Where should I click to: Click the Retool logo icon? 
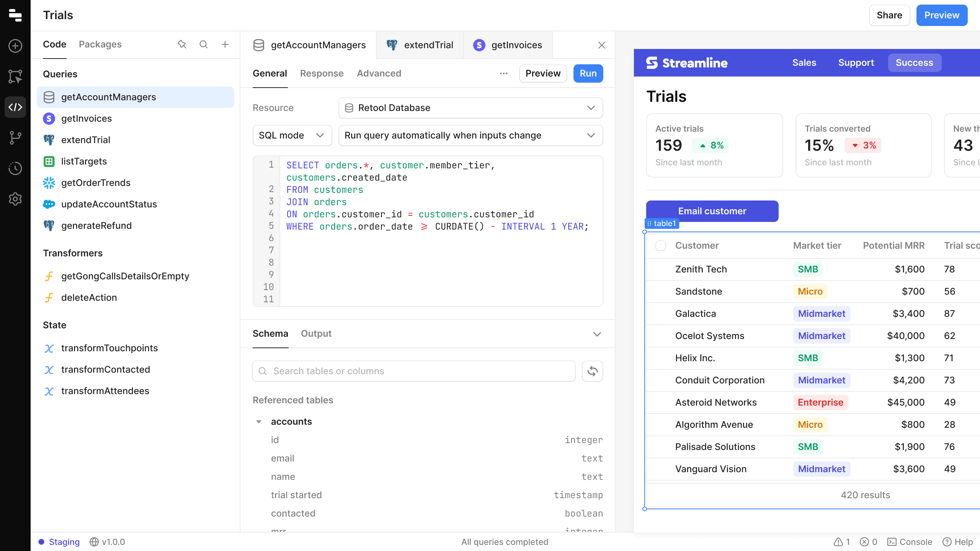[15, 15]
